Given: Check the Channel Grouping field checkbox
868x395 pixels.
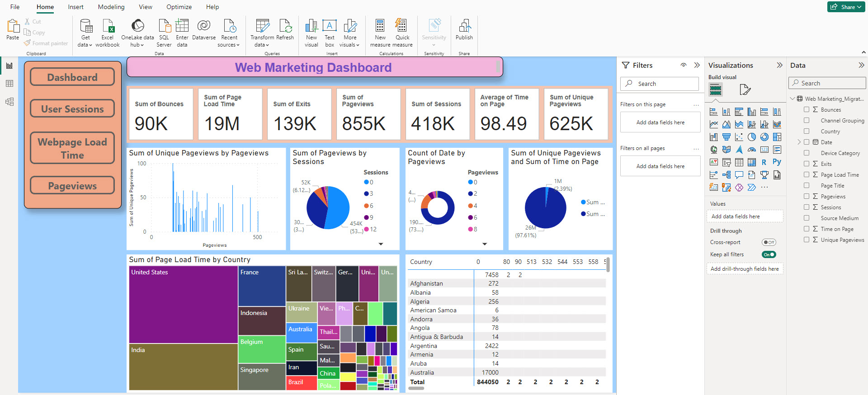Looking at the screenshot, I should 807,120.
